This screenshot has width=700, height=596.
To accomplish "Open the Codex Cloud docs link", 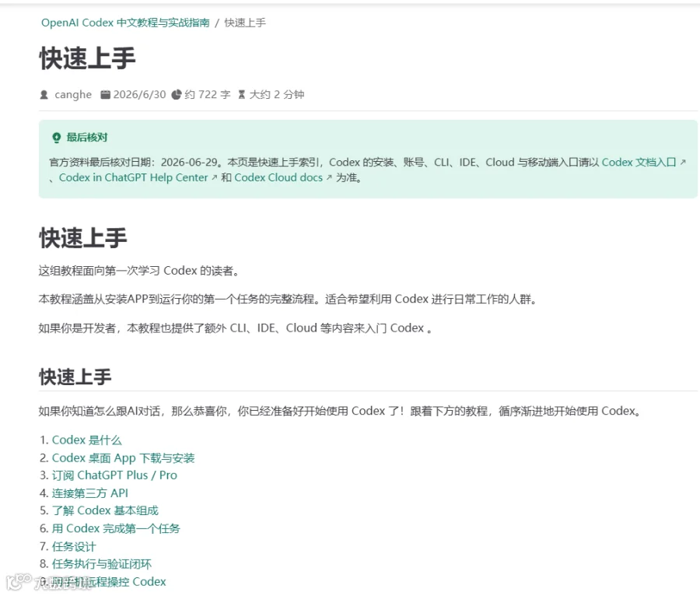I will 278,177.
